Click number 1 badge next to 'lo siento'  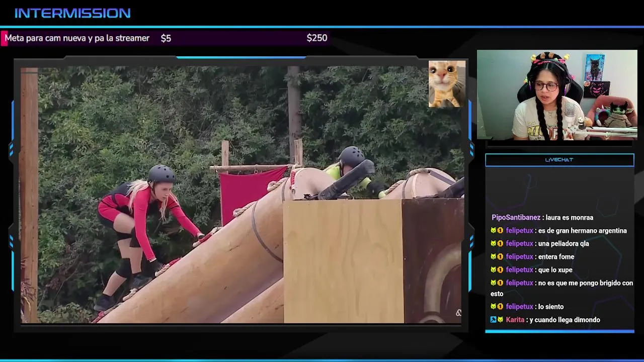[500, 307]
